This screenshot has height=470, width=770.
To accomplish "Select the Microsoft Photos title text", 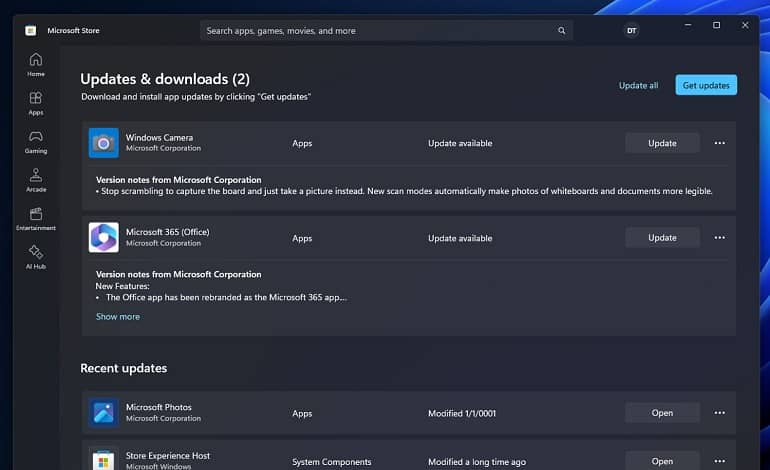I will 159,407.
